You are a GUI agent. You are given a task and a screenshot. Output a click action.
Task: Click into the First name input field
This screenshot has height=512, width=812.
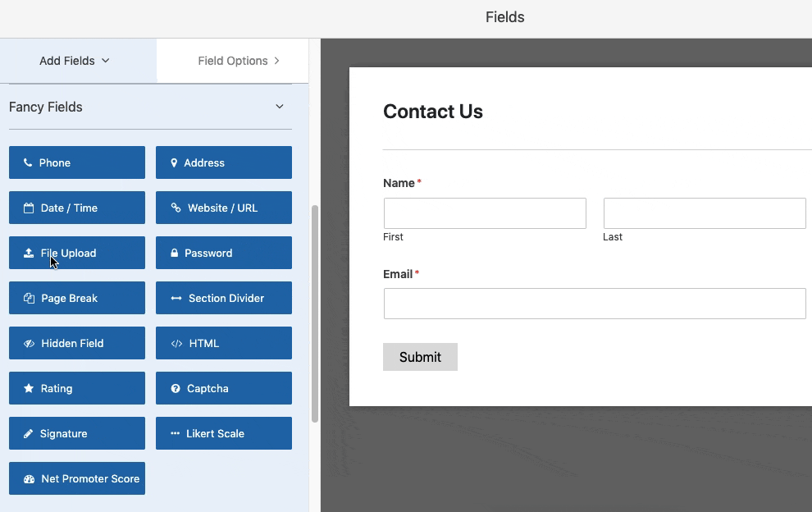coord(485,213)
